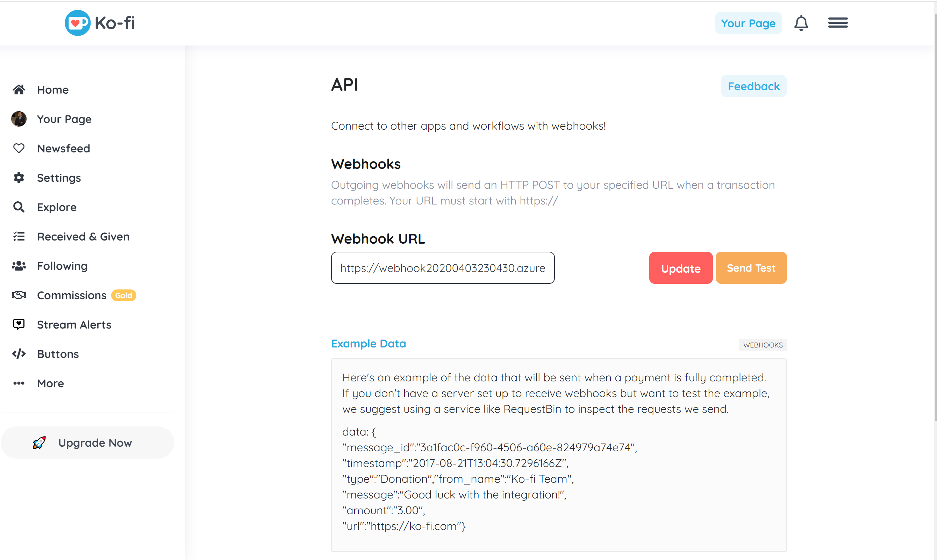Click the rocket icon beside Upgrade Now
This screenshot has height=560, width=937.
coord(39,442)
